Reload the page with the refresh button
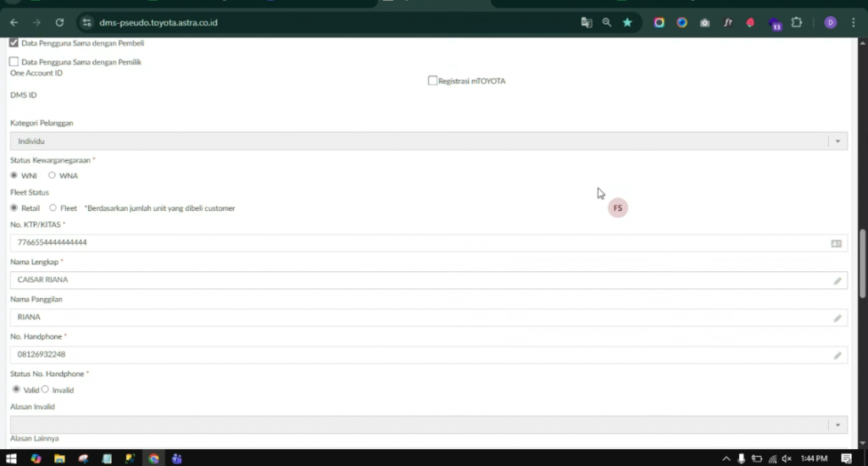Image resolution: width=868 pixels, height=466 pixels. (x=59, y=23)
